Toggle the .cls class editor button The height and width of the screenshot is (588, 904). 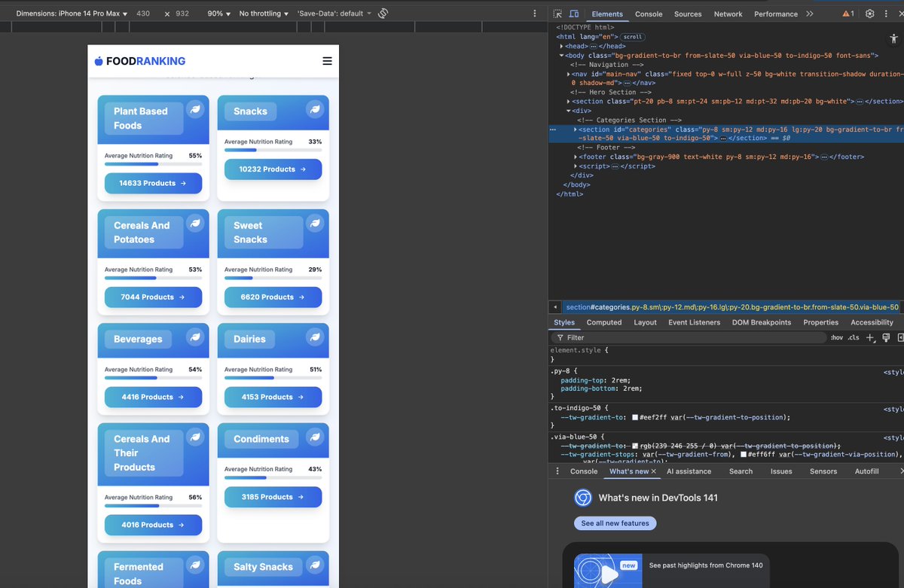(x=854, y=338)
